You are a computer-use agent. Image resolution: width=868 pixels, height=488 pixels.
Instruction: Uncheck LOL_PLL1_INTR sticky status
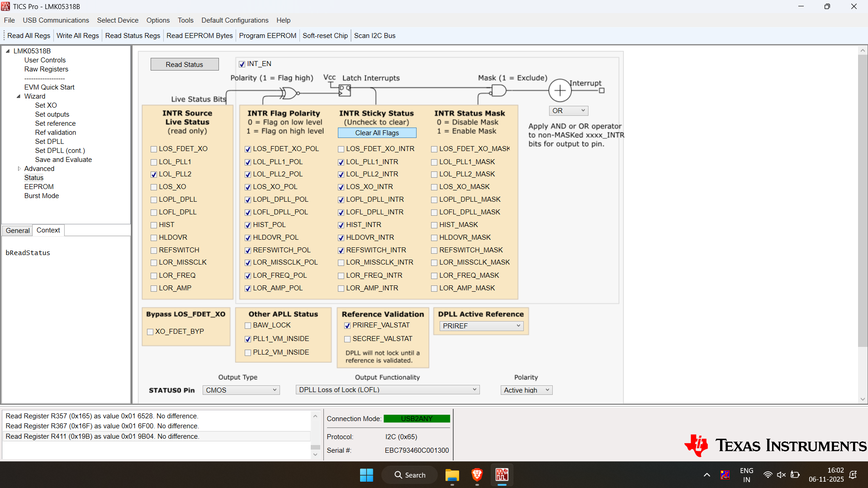(341, 162)
